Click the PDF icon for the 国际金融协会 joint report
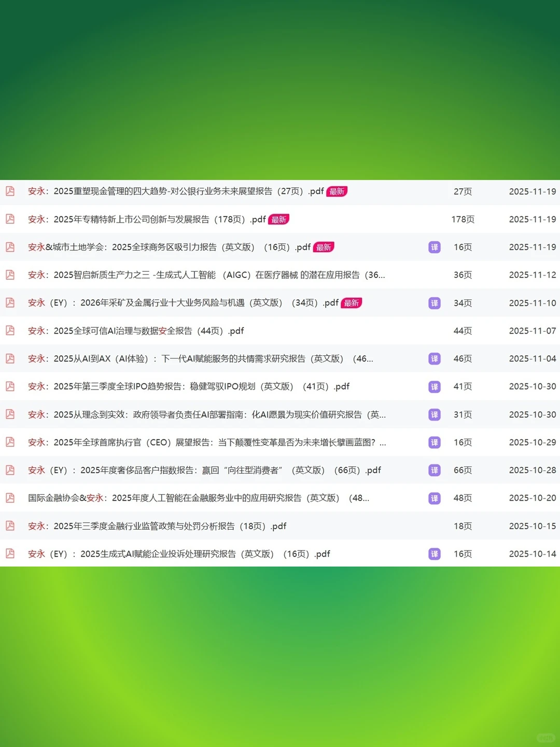This screenshot has height=747, width=560. pos(10,498)
